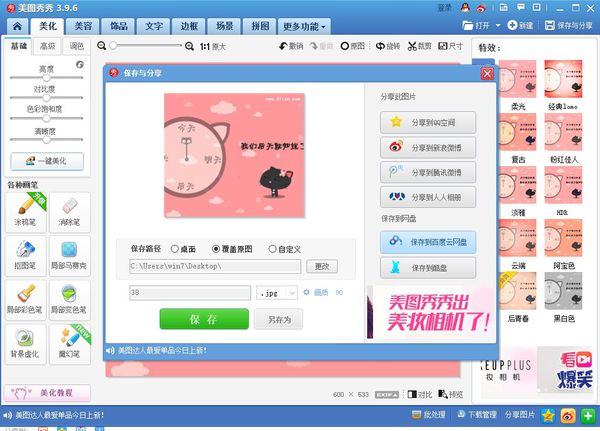Viewport: 600px width, 431px height.
Task: Click the 尺寸 resize tool
Action: point(450,46)
